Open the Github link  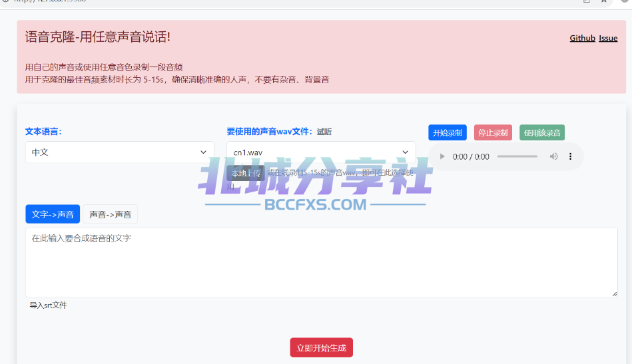[x=583, y=38]
